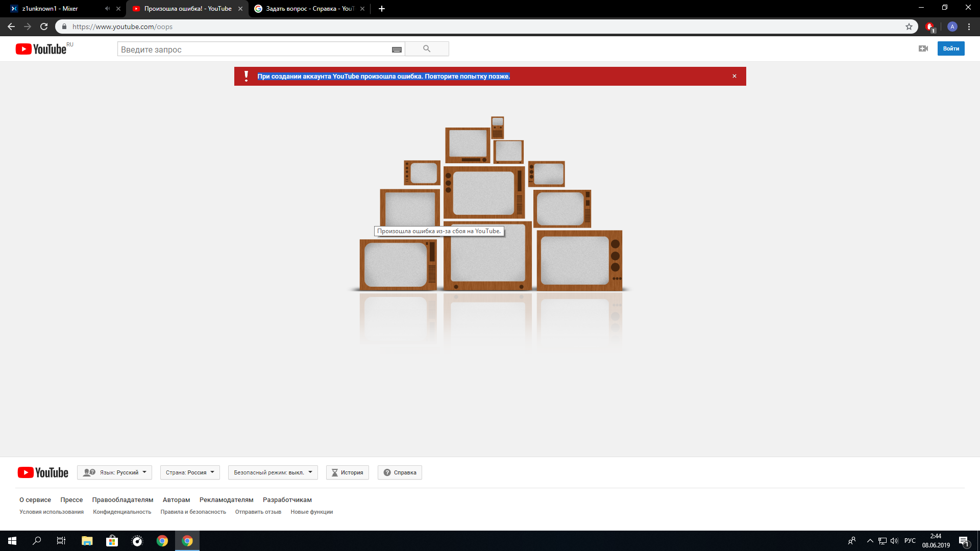This screenshot has width=980, height=551.
Task: Close the Mixer tab
Action: pyautogui.click(x=118, y=9)
